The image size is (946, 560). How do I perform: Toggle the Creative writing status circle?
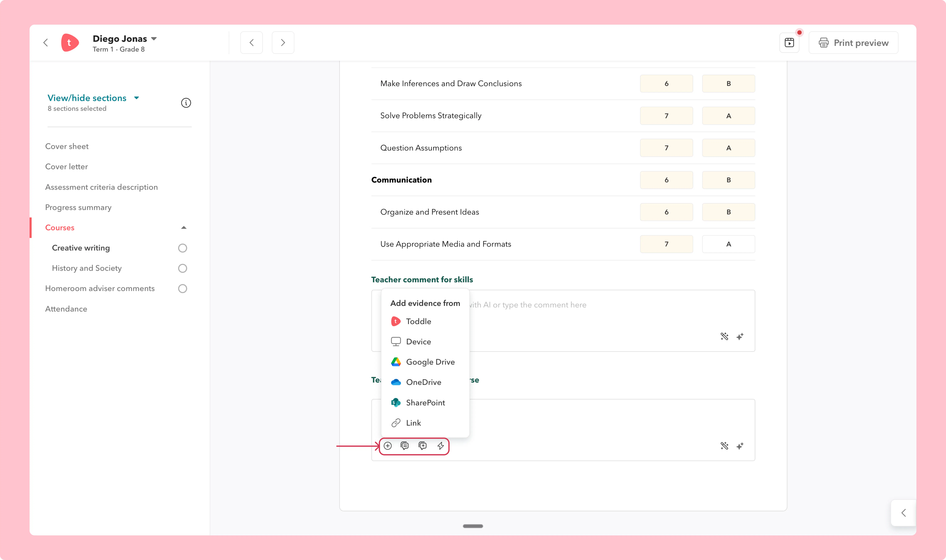[182, 248]
